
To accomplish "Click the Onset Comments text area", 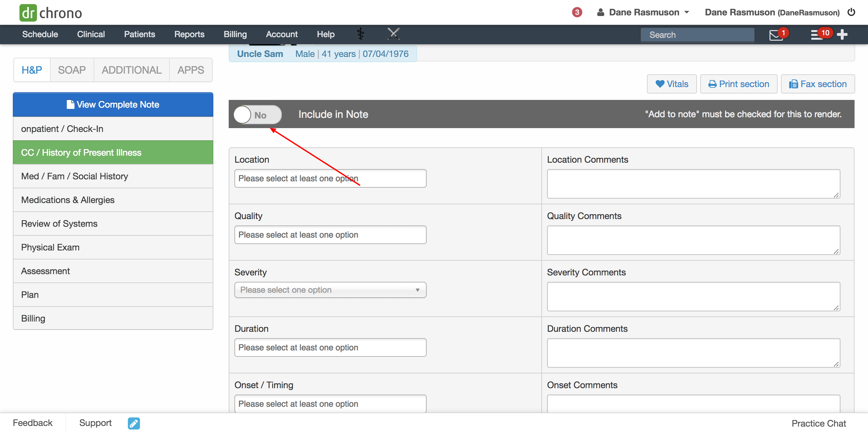I will [x=693, y=404].
